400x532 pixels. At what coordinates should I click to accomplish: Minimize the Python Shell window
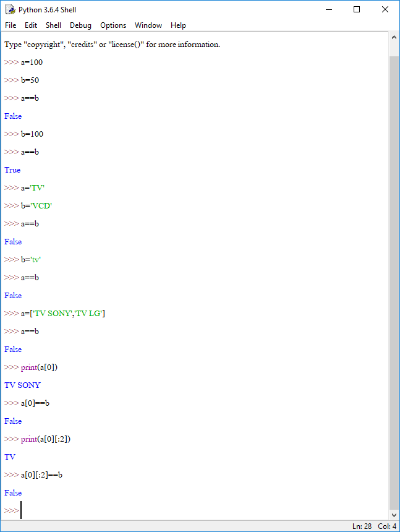click(329, 9)
